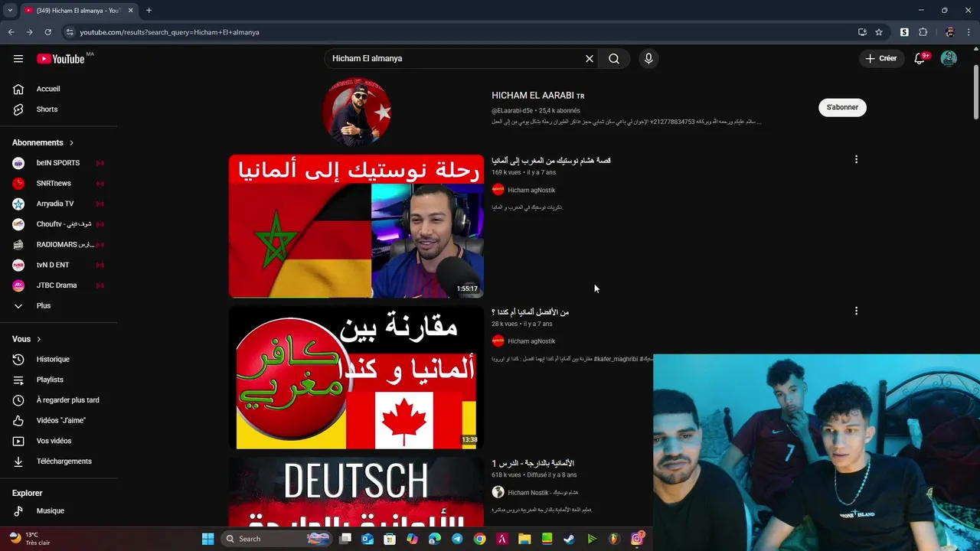Start voice search with the microphone
The image size is (980, 551).
[648, 59]
